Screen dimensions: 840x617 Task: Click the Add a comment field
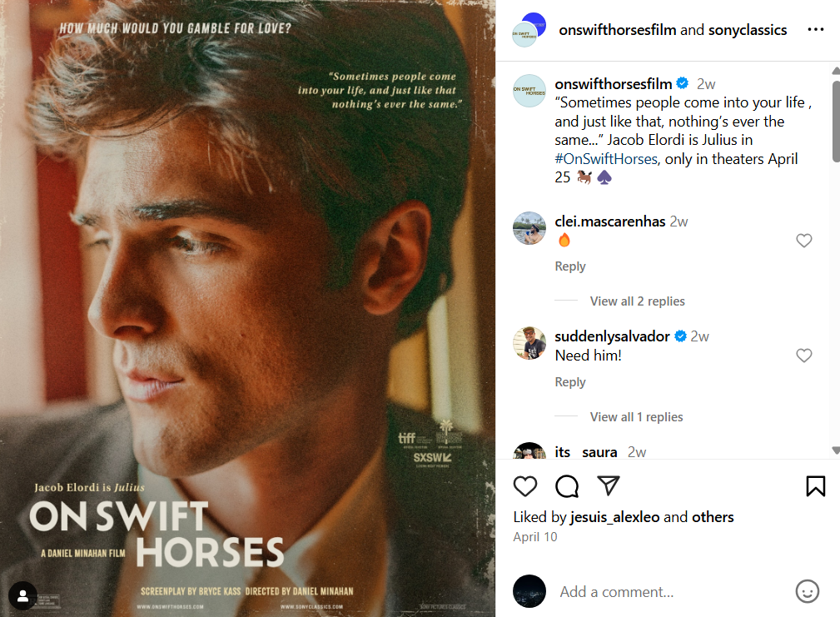pyautogui.click(x=666, y=592)
